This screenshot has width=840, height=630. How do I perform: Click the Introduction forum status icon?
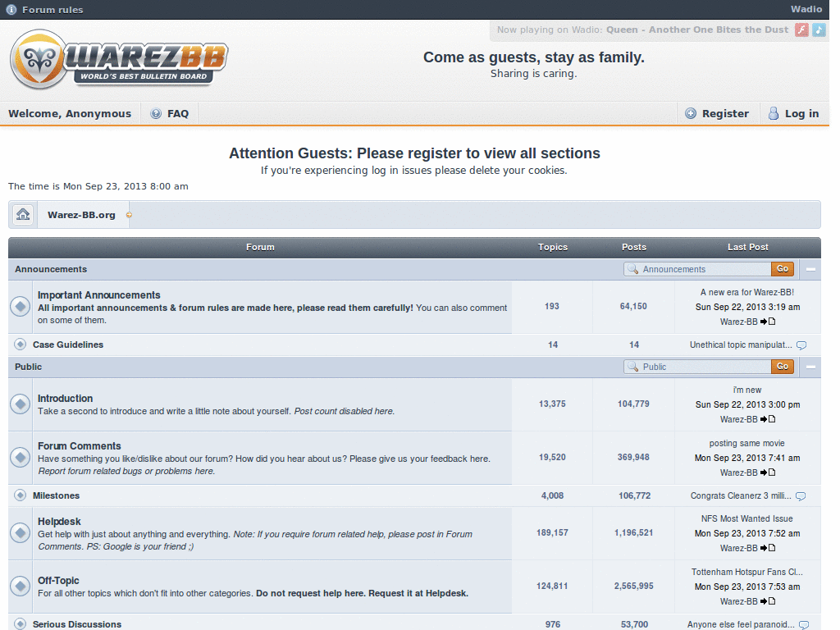tap(20, 404)
